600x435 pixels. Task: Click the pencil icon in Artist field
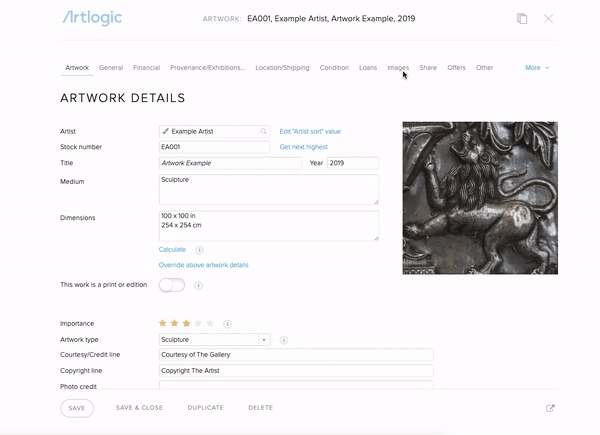click(165, 131)
